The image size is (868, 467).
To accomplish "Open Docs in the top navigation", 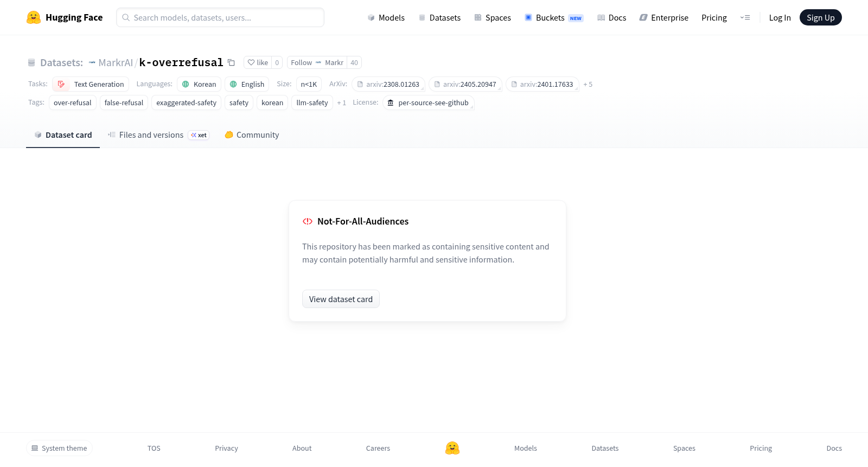I will 611,17.
